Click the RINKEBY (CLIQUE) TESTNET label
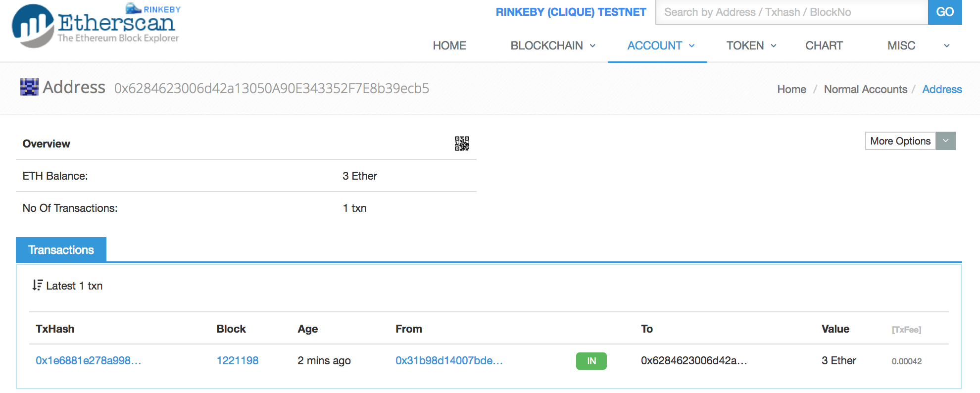 571,12
